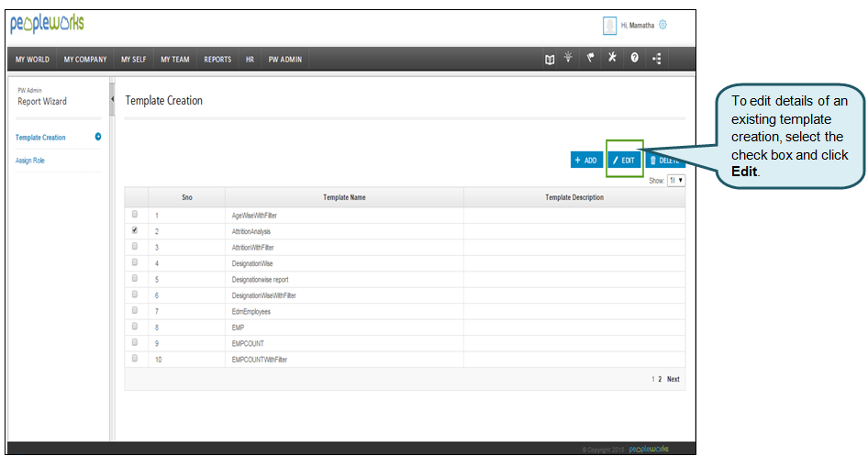Open Assign Role in sidebar
Viewport: 868px width, 456px height.
(x=30, y=161)
